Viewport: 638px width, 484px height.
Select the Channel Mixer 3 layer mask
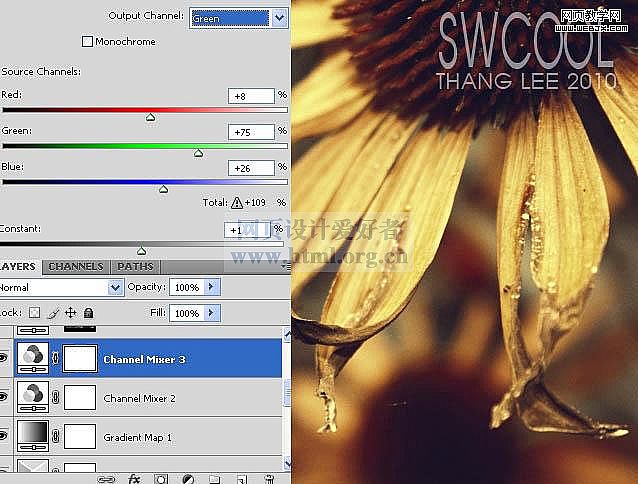80,358
